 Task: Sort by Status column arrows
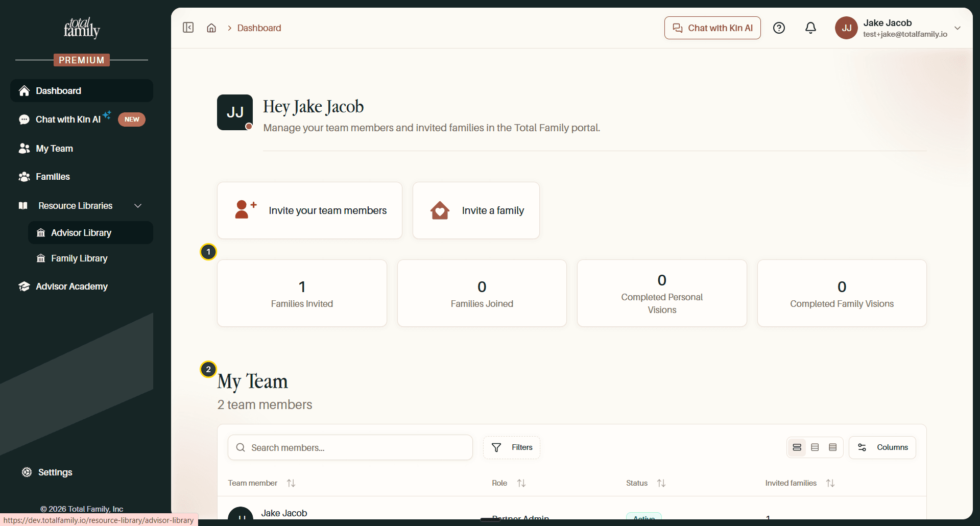tap(661, 483)
